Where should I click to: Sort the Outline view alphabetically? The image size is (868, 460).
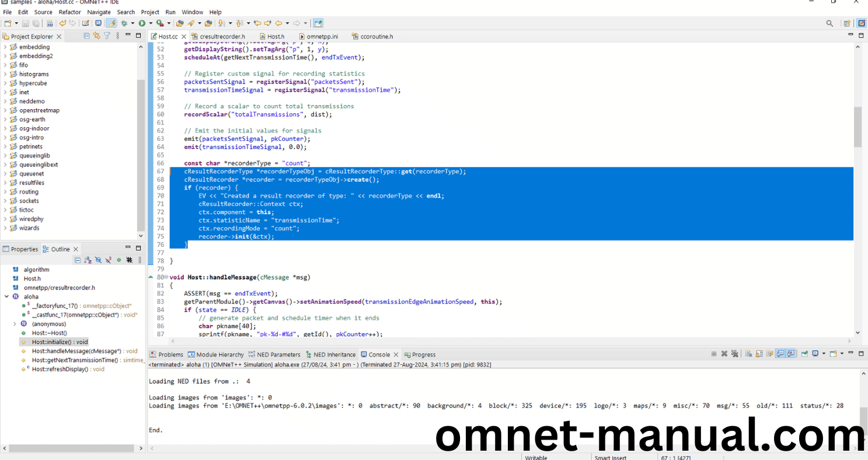click(x=88, y=260)
